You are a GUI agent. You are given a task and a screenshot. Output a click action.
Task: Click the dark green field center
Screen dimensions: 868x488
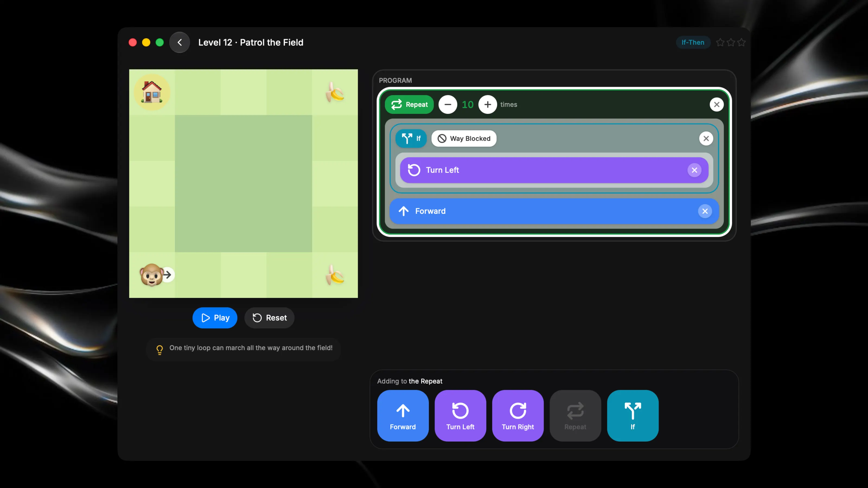click(x=243, y=184)
